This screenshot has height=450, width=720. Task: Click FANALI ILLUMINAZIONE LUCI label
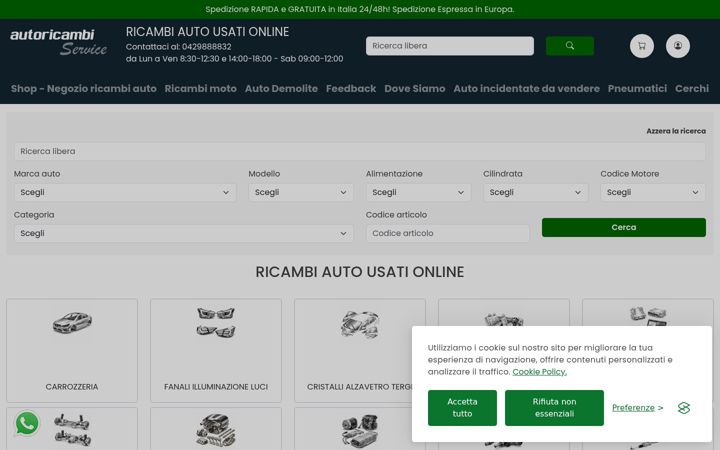click(x=216, y=387)
